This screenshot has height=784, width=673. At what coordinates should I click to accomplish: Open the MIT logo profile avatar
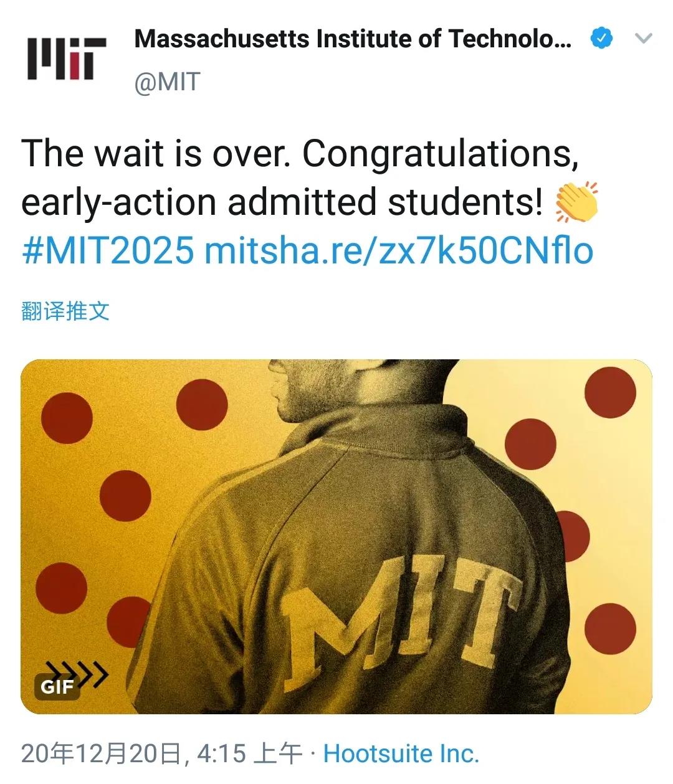tap(67, 59)
